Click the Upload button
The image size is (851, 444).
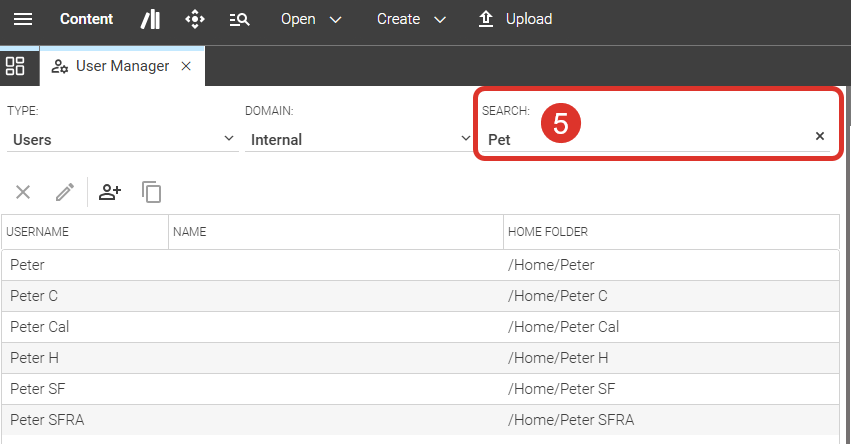pos(515,19)
